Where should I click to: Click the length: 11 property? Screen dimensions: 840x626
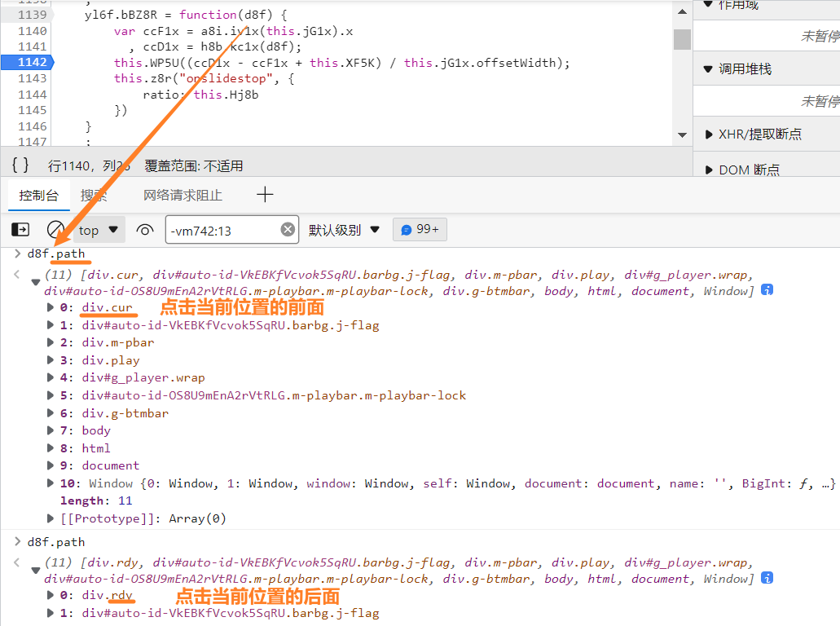click(96, 500)
